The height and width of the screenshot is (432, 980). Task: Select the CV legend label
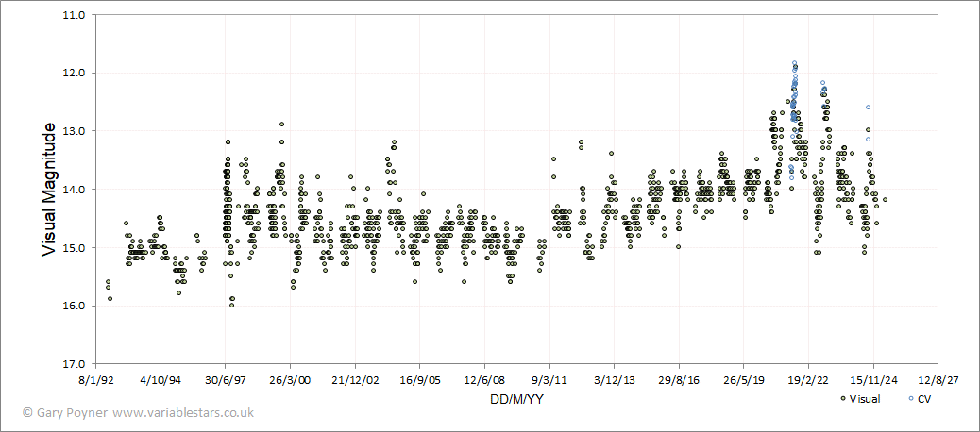click(x=923, y=399)
